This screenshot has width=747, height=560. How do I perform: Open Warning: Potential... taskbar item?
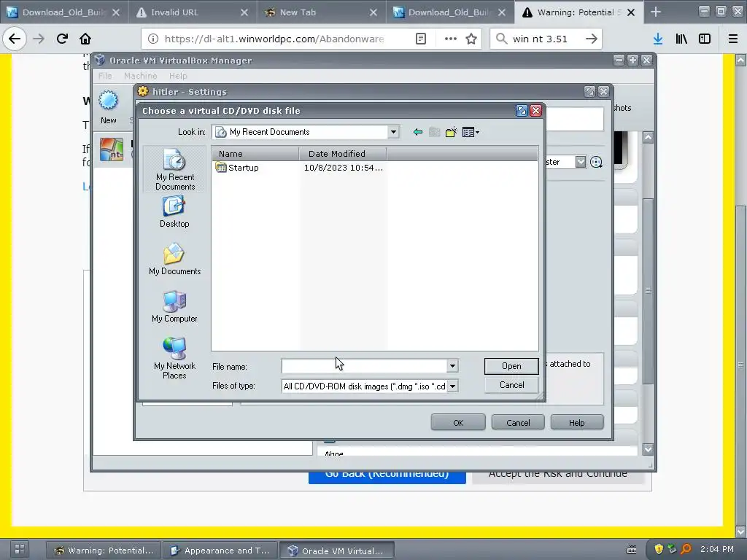tap(104, 550)
